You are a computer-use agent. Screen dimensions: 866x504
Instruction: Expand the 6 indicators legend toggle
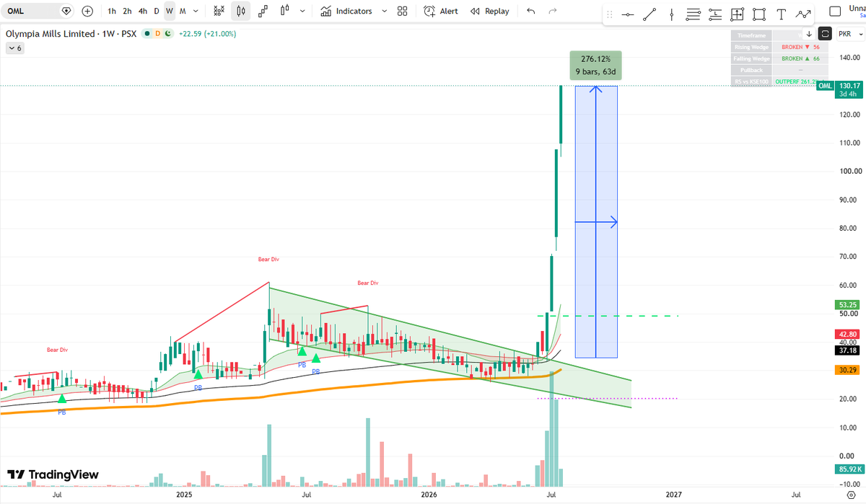[14, 48]
